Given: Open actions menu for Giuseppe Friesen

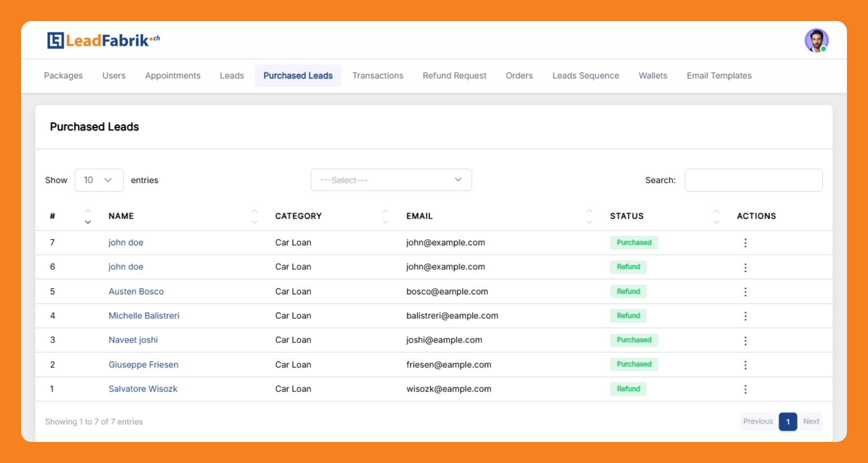Looking at the screenshot, I should pos(745,365).
